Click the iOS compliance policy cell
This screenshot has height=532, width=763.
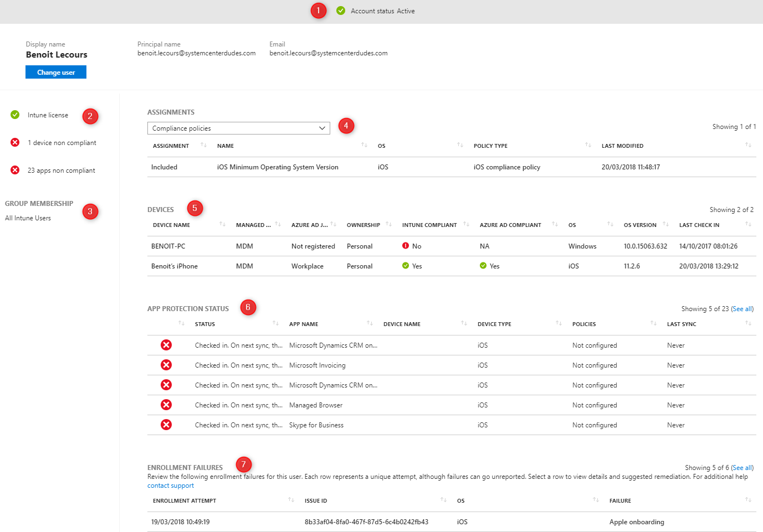coord(507,167)
